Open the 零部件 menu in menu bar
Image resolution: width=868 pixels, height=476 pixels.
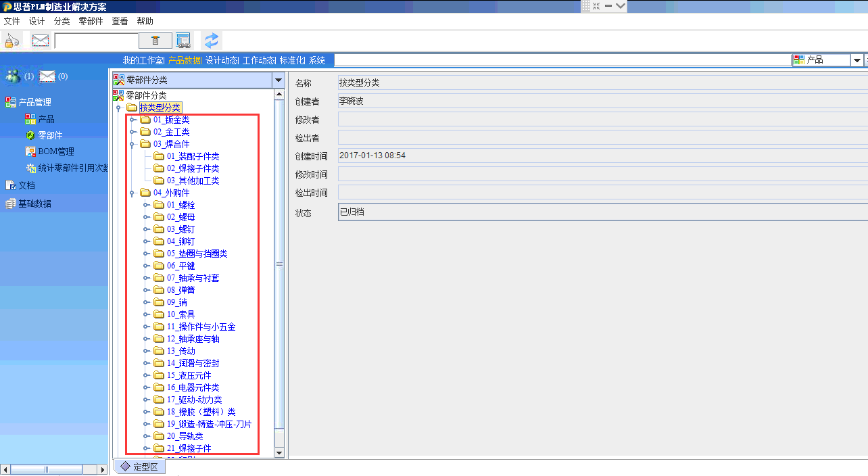click(x=91, y=21)
